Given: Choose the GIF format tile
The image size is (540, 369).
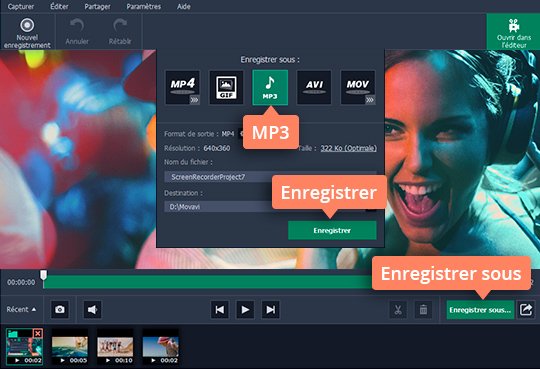Looking at the screenshot, I should tap(226, 88).
